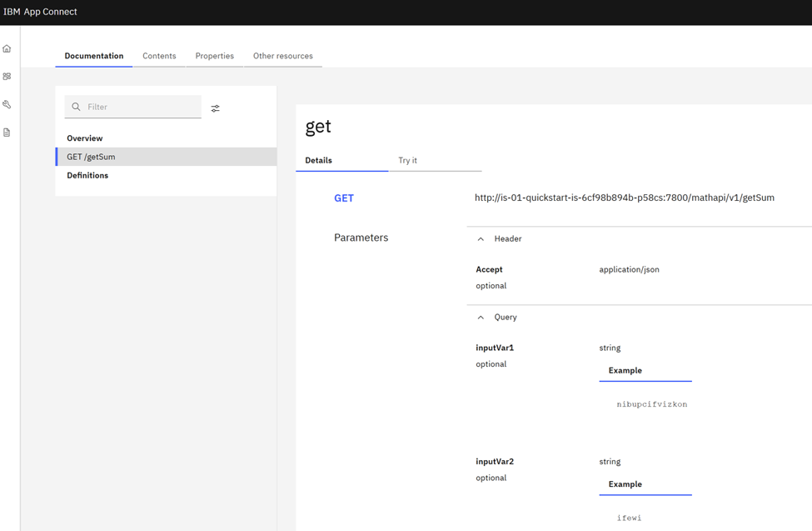Viewport: 812px width, 531px height.
Task: Switch to the Documentation tab
Action: (x=94, y=56)
